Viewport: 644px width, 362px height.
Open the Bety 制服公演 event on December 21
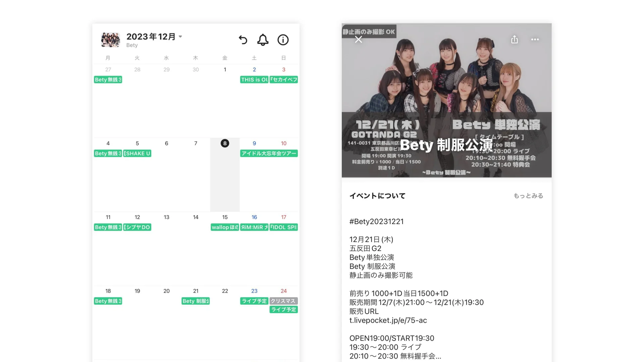coord(196,301)
